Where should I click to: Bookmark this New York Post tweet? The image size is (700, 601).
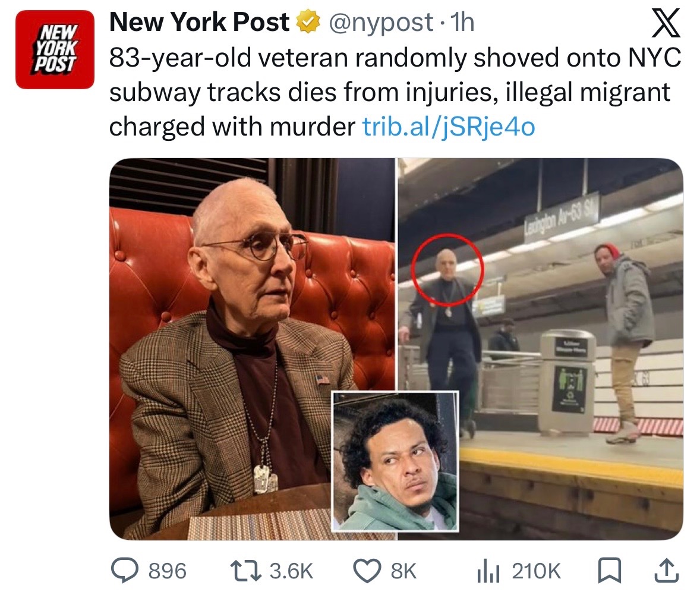(609, 571)
